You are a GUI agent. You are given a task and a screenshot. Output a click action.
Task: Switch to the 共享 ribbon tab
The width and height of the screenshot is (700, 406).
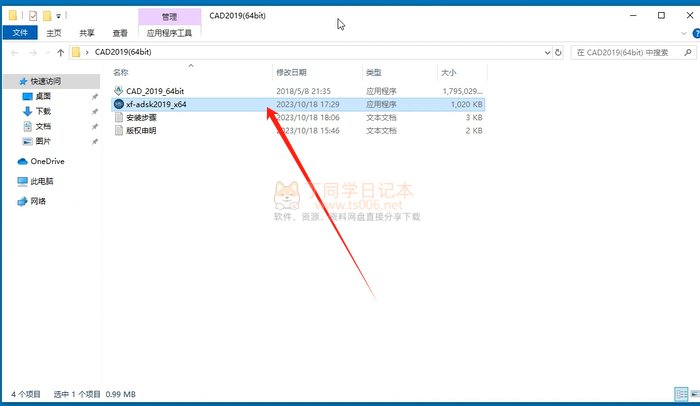[x=87, y=33]
